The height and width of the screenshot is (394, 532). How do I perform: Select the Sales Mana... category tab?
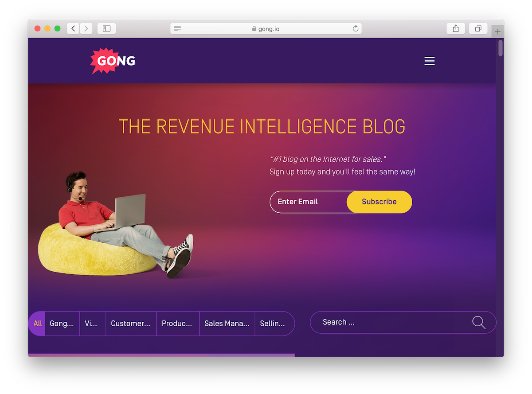[x=227, y=324]
